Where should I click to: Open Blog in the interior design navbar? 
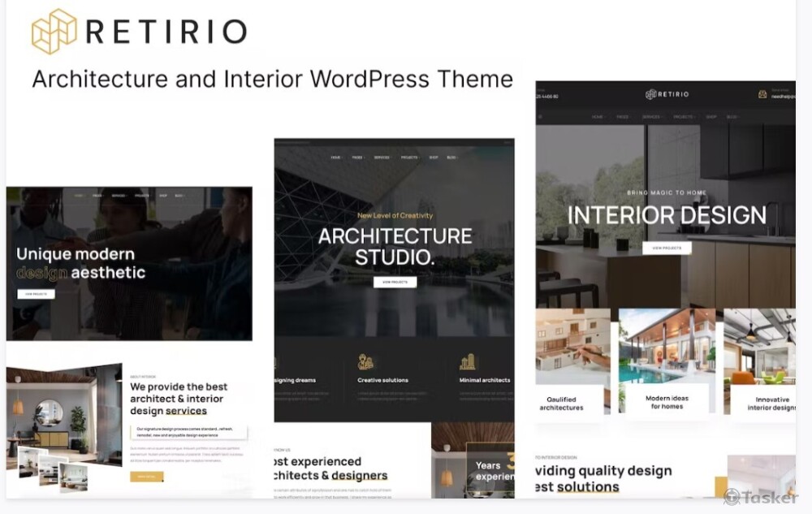pos(732,117)
